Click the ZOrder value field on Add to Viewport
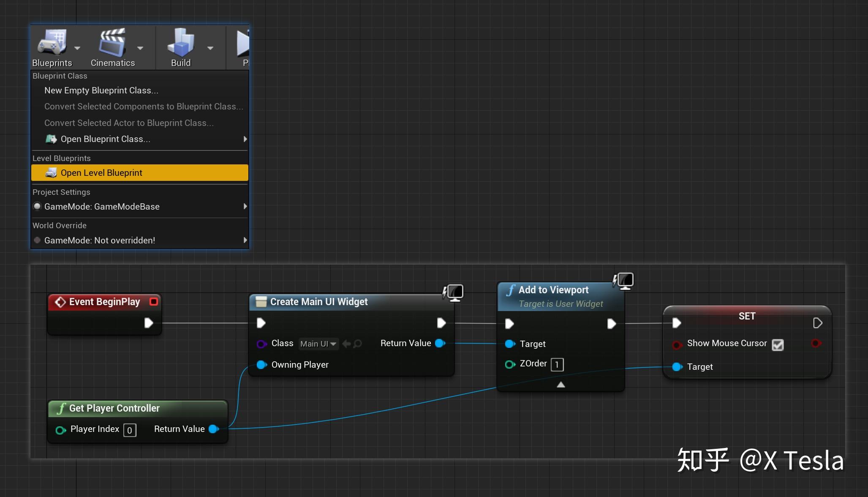Image resolution: width=868 pixels, height=497 pixels. point(558,364)
